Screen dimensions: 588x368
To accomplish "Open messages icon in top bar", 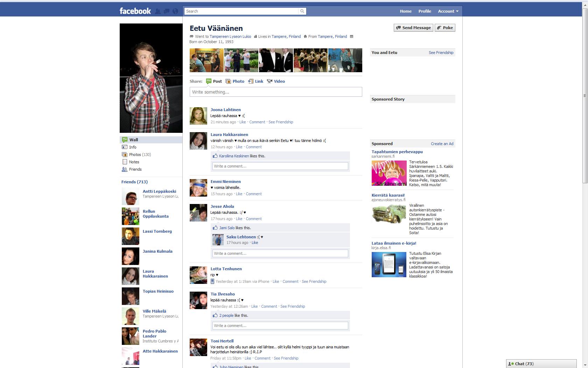I will point(167,11).
